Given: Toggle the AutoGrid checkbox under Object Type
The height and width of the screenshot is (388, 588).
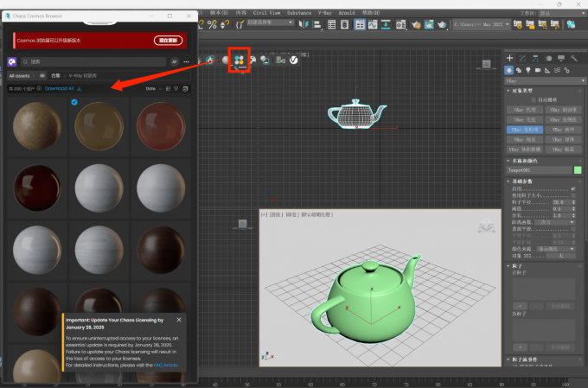Looking at the screenshot, I should click(534, 99).
